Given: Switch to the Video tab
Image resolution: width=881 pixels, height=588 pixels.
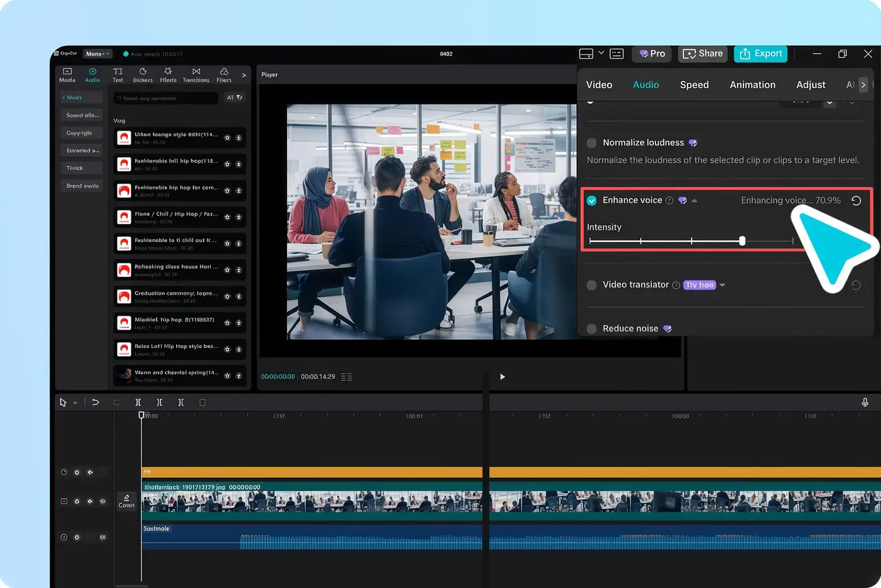Looking at the screenshot, I should click(599, 85).
